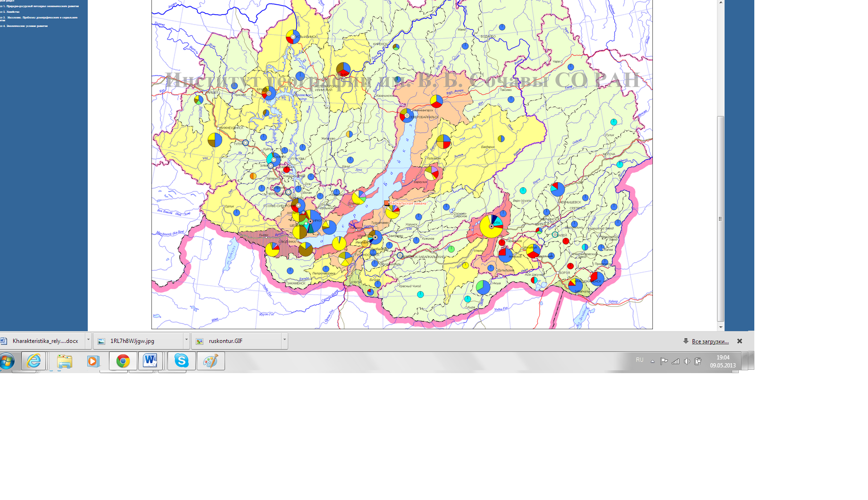Show hidden system tray icons arrow
The image size is (868, 500).
(x=652, y=361)
